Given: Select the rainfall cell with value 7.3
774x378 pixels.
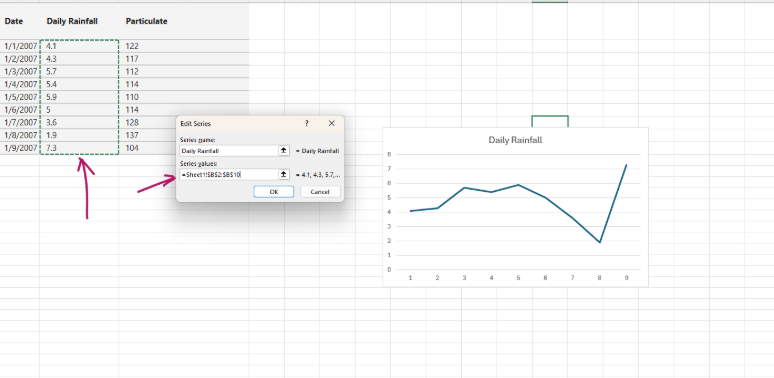Looking at the screenshot, I should coord(79,148).
